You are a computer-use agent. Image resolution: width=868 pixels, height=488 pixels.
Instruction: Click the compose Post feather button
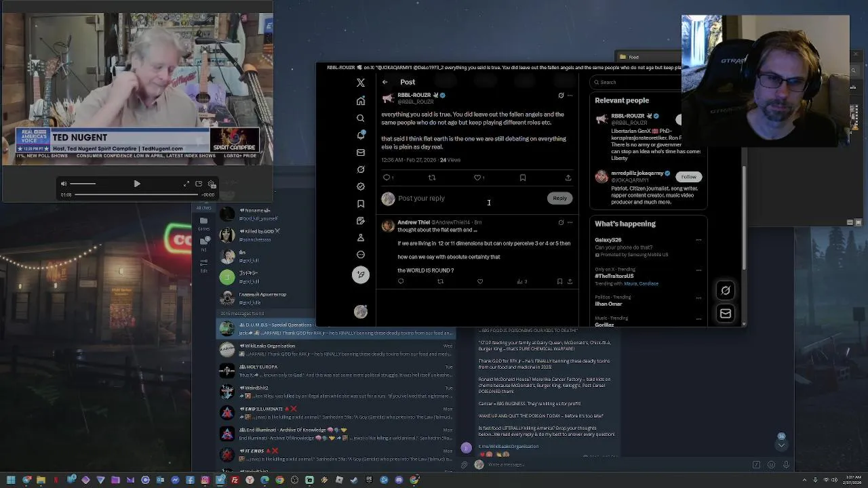[x=361, y=274]
